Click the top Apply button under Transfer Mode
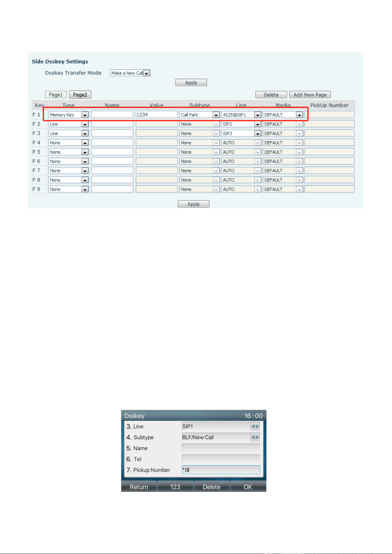Screen dimensions: 392x554 coord(191,83)
